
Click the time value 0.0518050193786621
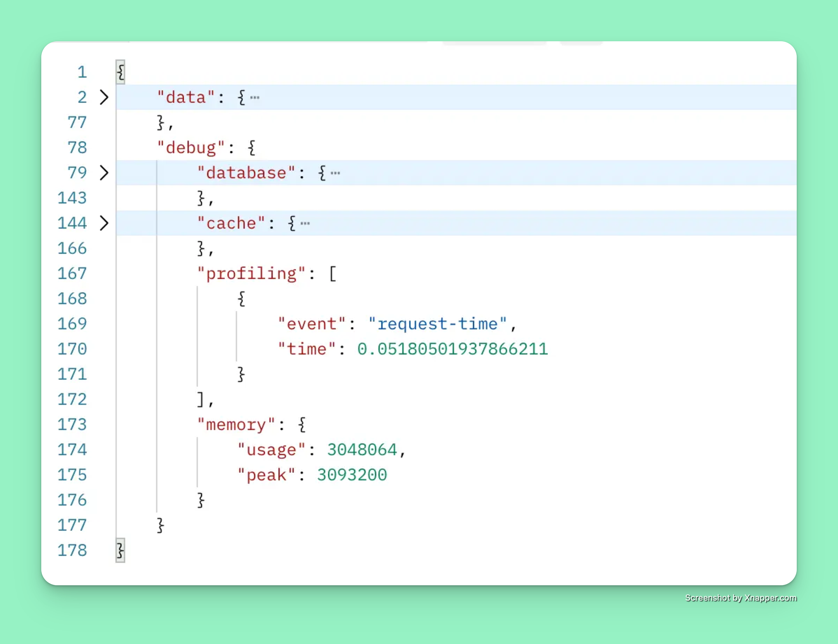(453, 349)
